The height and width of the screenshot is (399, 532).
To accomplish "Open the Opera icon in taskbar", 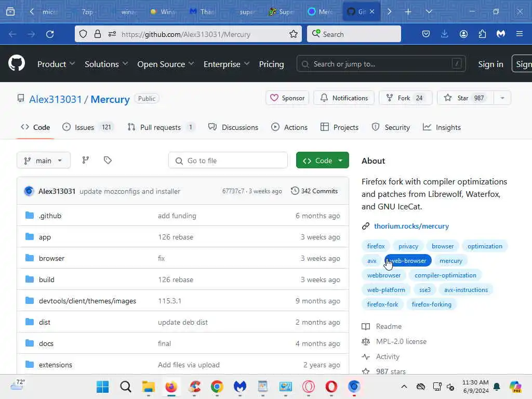I will tap(331, 387).
